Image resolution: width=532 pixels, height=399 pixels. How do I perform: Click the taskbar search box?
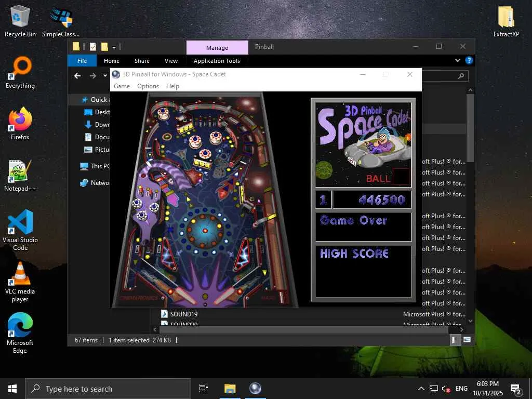click(108, 389)
